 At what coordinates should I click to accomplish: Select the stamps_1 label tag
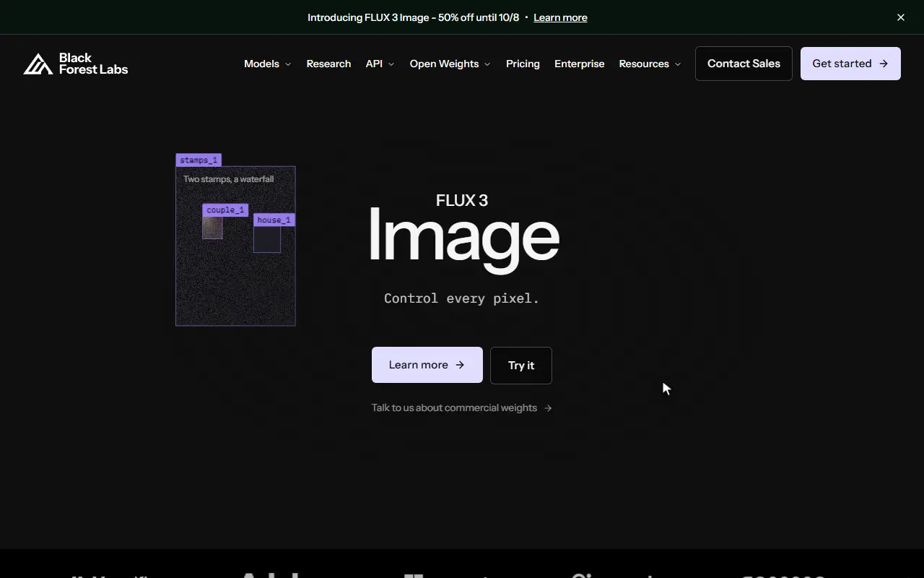tap(199, 160)
